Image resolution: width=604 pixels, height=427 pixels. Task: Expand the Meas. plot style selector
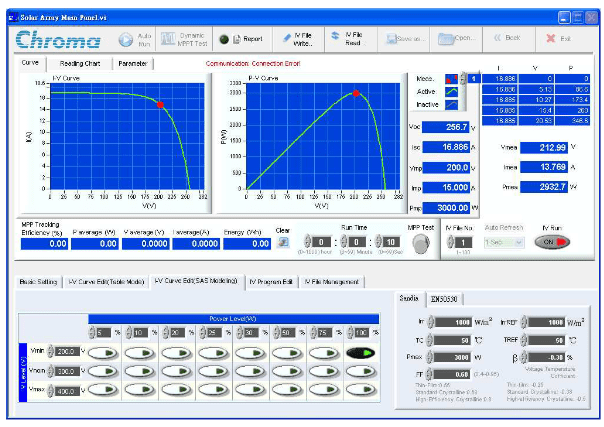453,77
